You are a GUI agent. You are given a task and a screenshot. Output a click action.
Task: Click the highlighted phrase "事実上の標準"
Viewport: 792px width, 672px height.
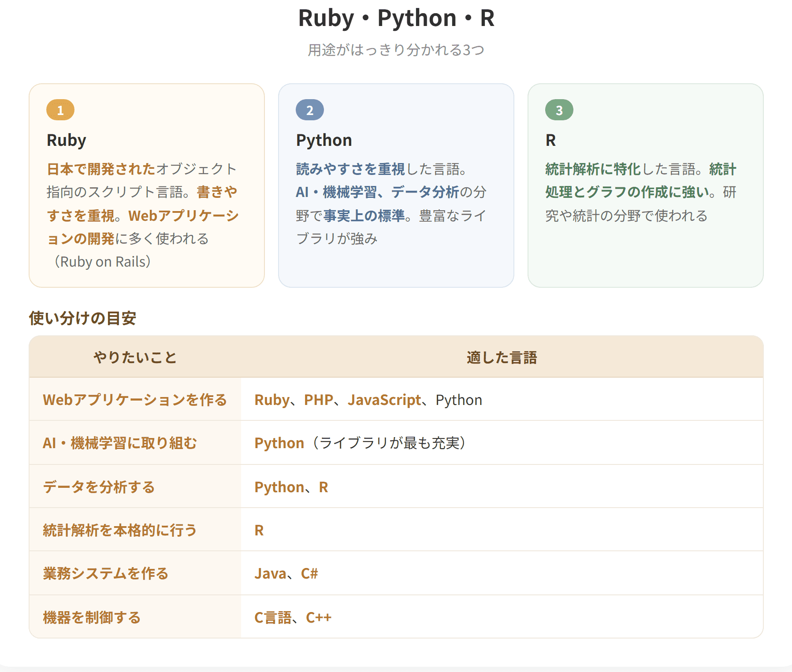(364, 215)
